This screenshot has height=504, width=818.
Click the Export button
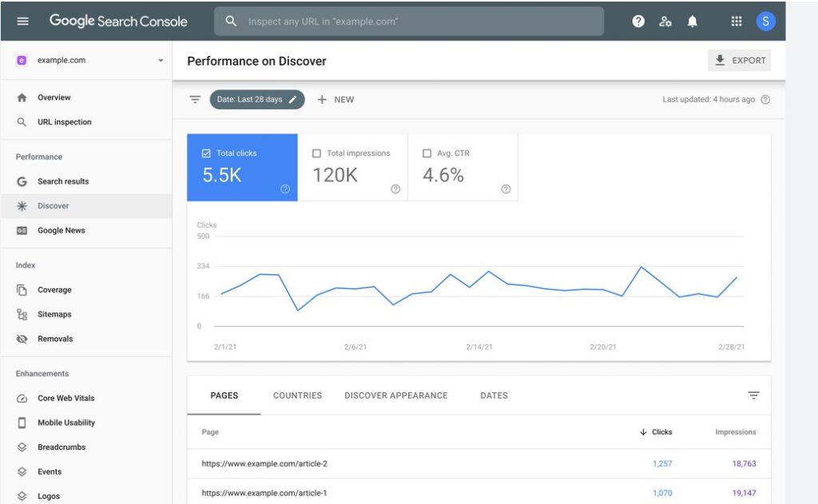(739, 61)
